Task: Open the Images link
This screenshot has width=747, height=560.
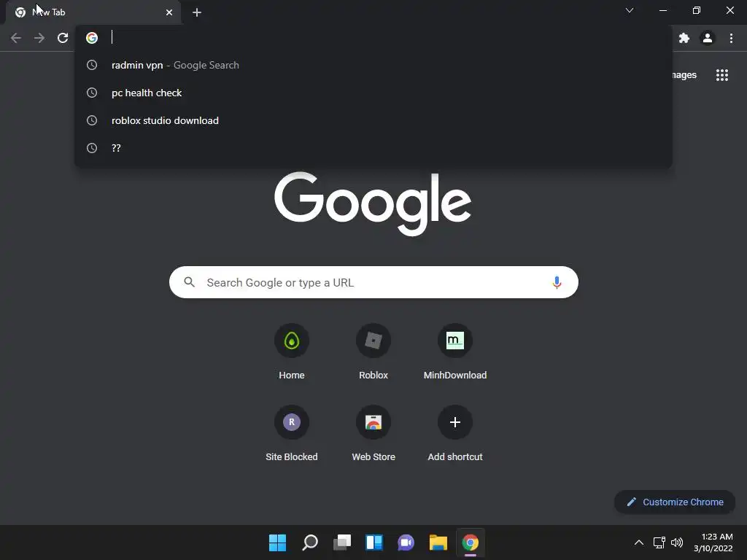Action: [x=684, y=75]
